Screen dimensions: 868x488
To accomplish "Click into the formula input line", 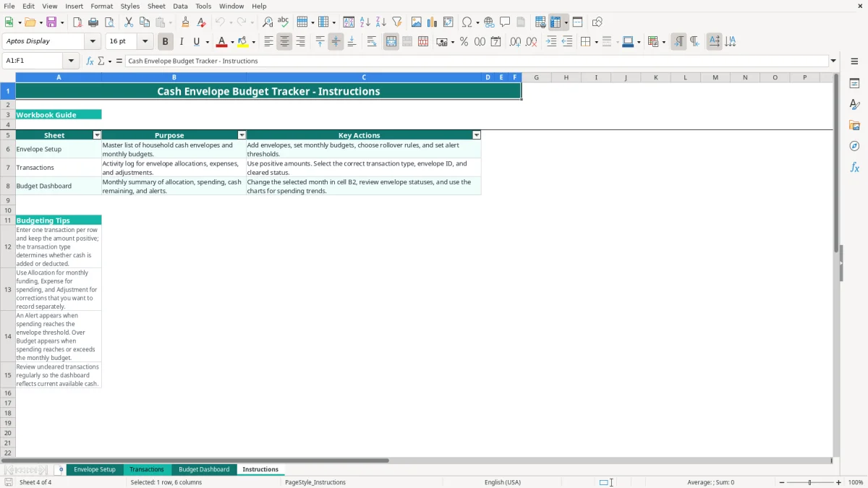I will 477,61.
